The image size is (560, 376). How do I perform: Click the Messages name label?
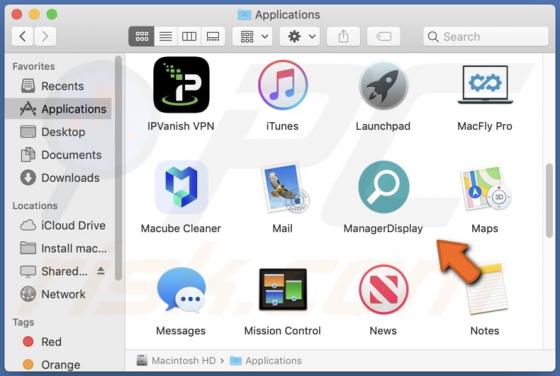tap(181, 331)
